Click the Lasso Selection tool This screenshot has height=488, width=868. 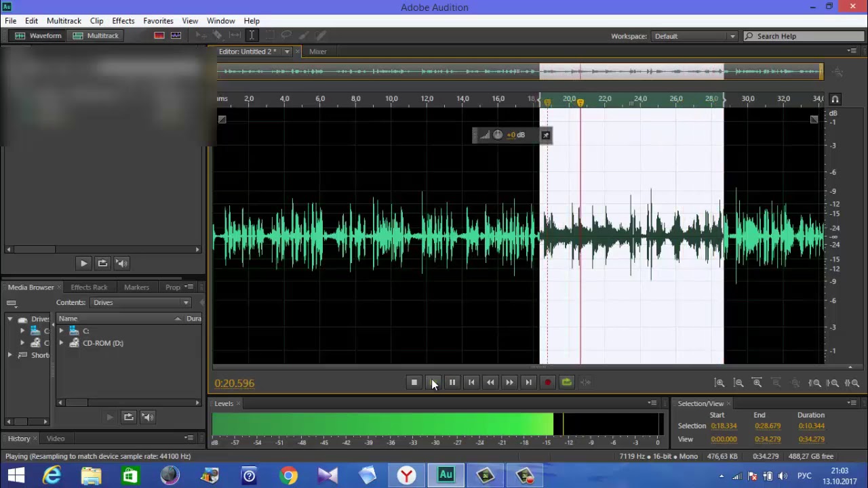coord(286,36)
